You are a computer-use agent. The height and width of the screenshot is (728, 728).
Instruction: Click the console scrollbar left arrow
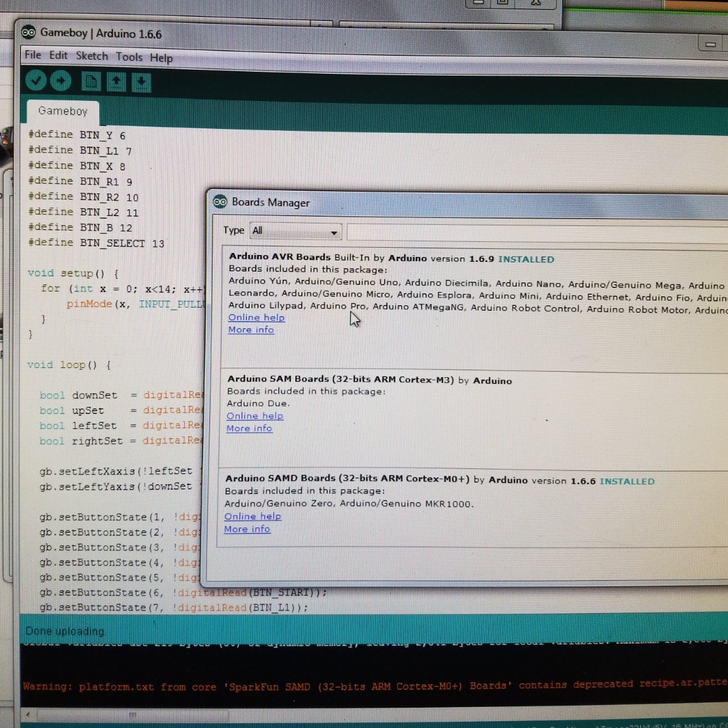tap(28, 714)
